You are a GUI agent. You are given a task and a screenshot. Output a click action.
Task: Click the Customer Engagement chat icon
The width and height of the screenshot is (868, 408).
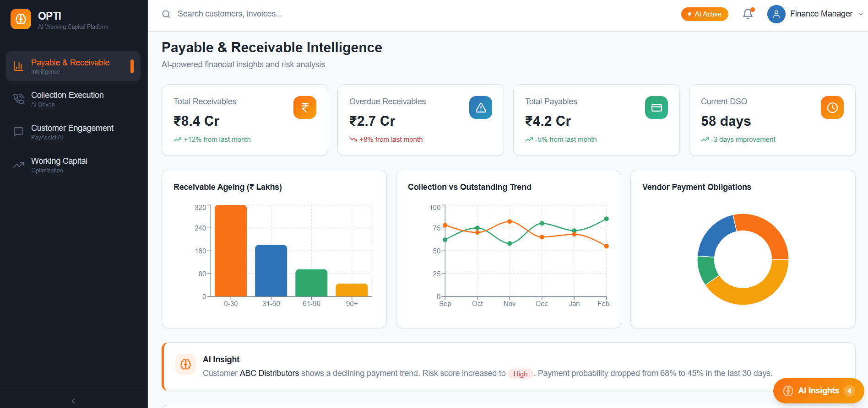coord(18,132)
